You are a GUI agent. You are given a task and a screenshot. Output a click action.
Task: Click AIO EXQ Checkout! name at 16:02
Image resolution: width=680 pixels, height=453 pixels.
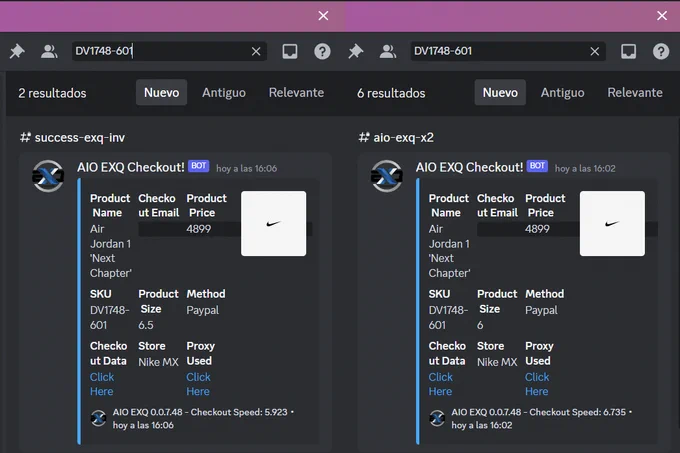pos(469,167)
